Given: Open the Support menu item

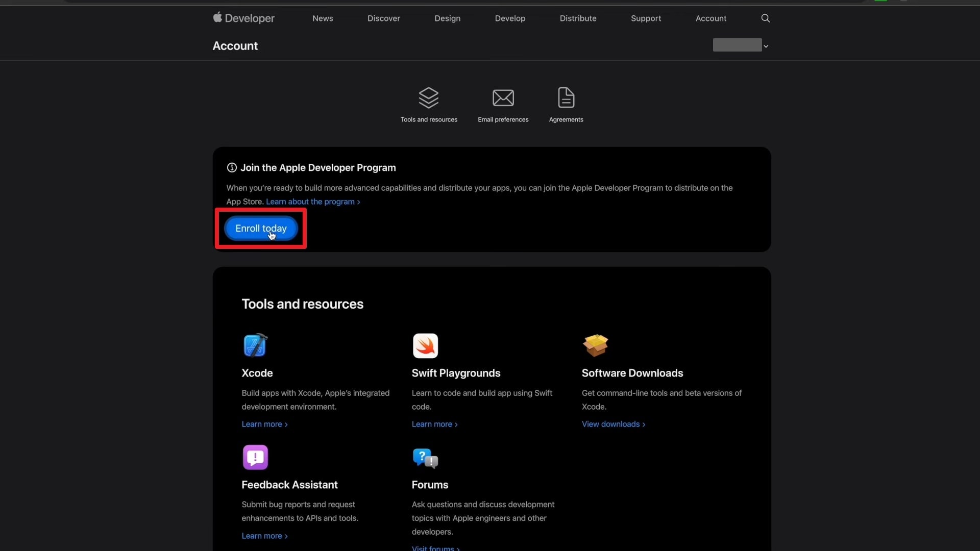Looking at the screenshot, I should coord(646,18).
